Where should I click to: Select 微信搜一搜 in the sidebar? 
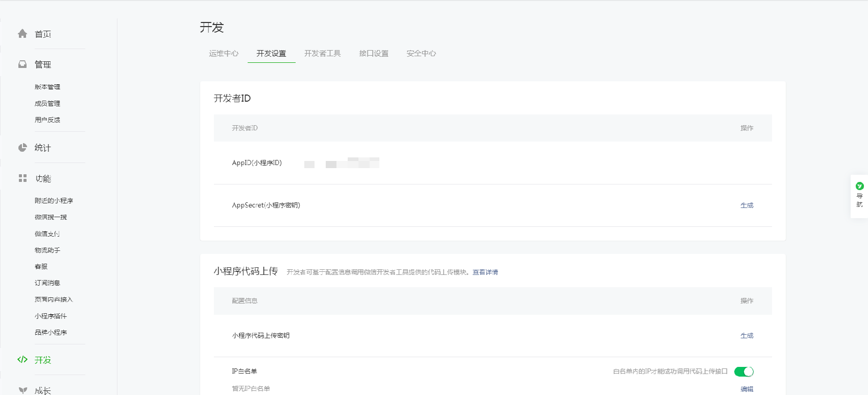point(51,217)
